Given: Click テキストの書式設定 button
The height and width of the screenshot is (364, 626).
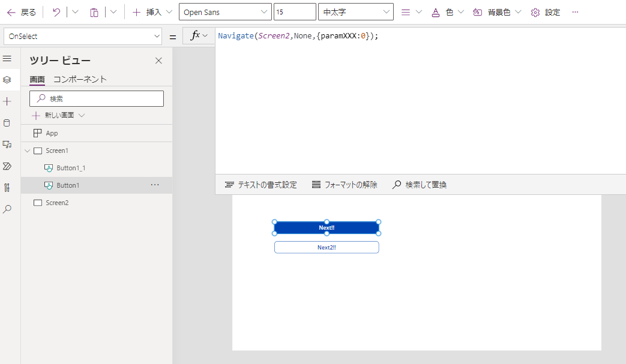Looking at the screenshot, I should [260, 185].
